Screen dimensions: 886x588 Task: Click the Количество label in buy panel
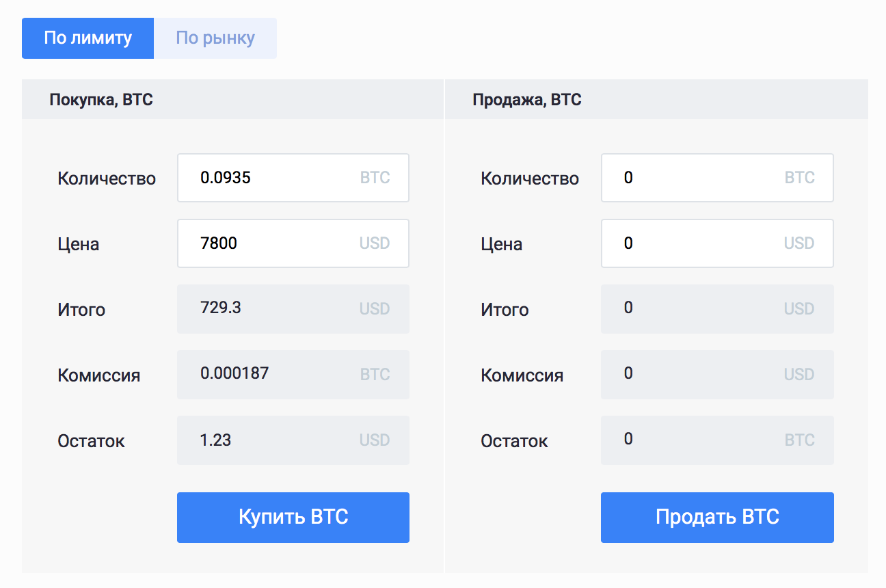click(x=107, y=178)
